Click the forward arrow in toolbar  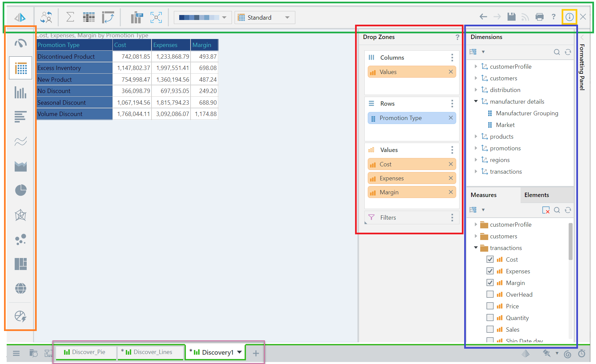click(x=497, y=17)
